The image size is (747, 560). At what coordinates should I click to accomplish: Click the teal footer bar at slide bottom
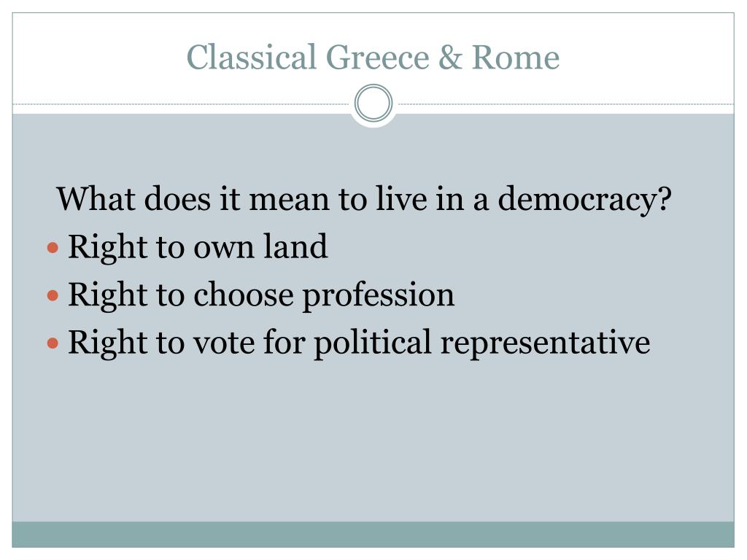[x=373, y=534]
